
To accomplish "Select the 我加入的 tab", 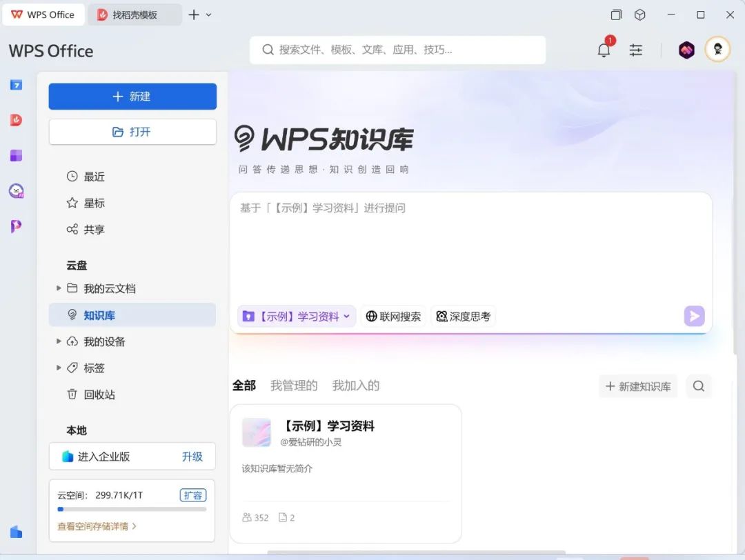I will (356, 386).
